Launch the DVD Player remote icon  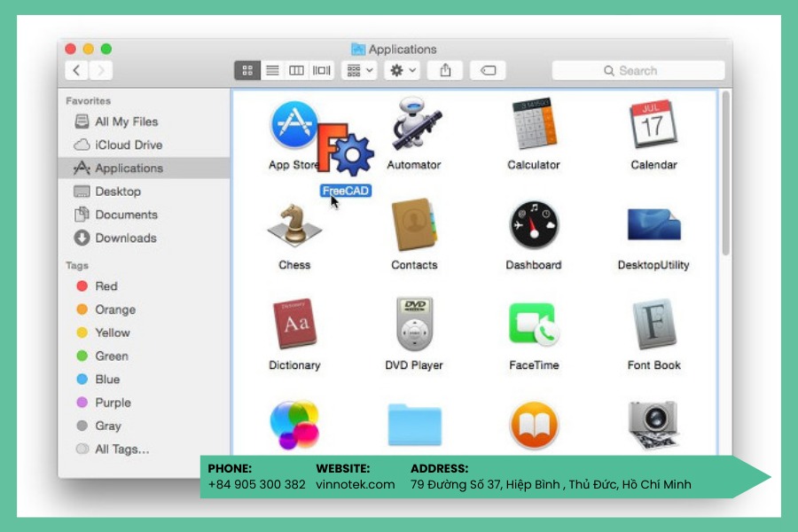[x=414, y=325]
